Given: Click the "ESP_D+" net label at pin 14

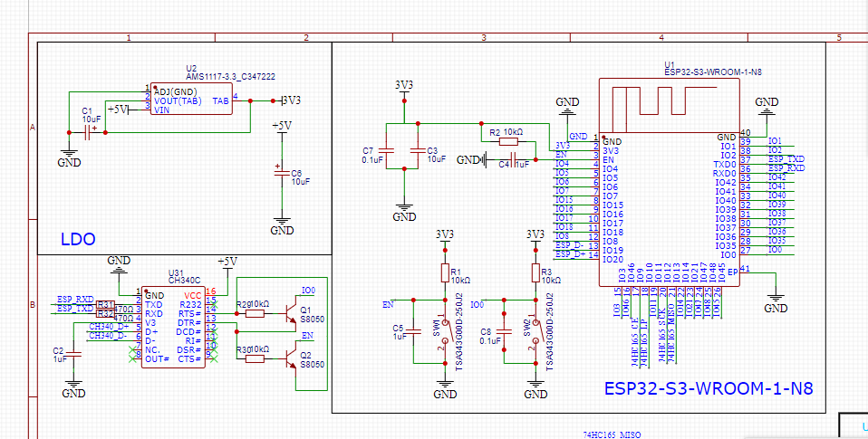Looking at the screenshot, I should (x=570, y=254).
